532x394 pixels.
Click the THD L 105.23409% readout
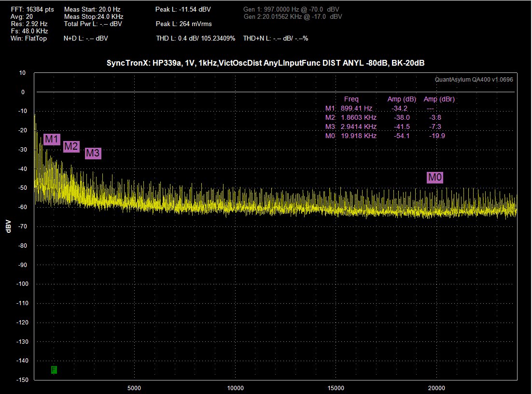click(196, 38)
